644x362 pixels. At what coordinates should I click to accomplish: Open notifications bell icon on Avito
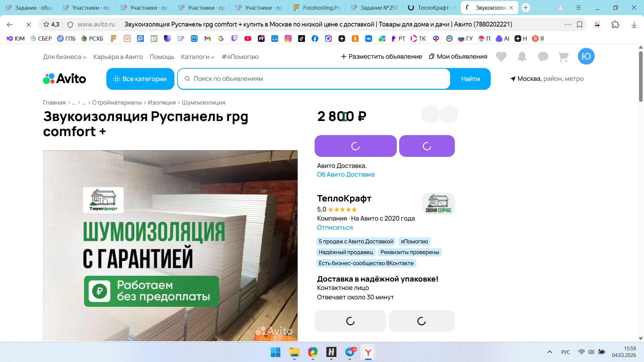[x=522, y=57]
